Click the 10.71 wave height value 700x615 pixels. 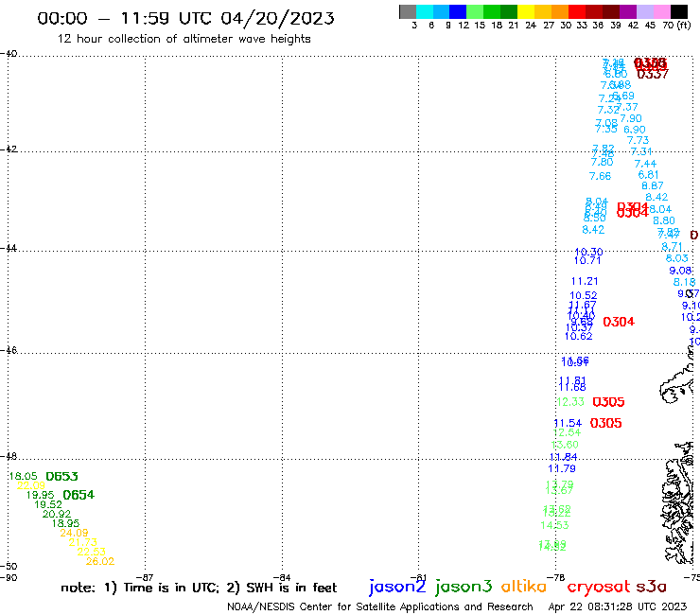pyautogui.click(x=587, y=260)
